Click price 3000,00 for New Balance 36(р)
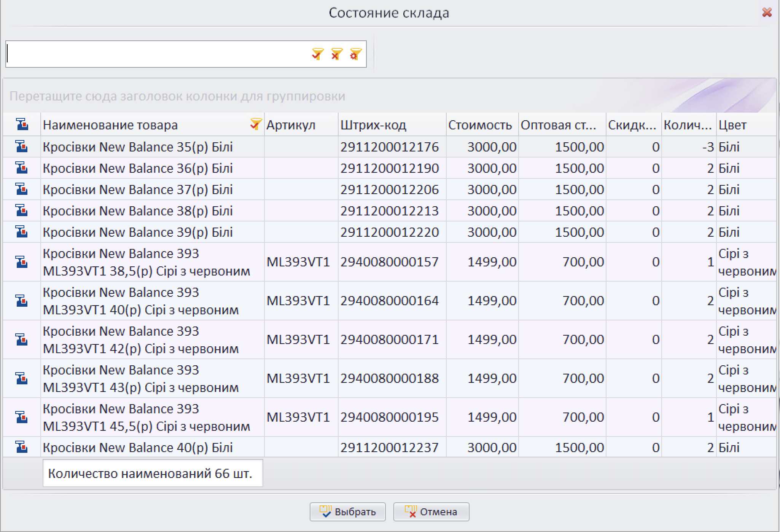 tap(492, 168)
